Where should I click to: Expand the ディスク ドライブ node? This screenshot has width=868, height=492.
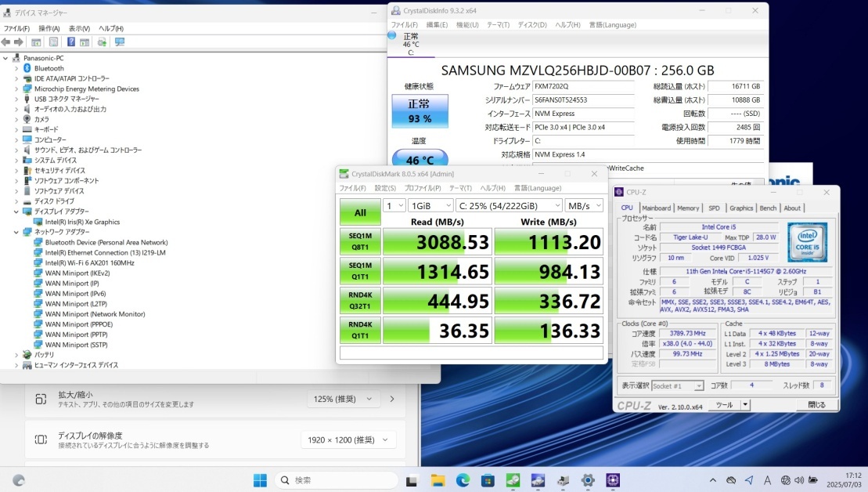(x=16, y=201)
